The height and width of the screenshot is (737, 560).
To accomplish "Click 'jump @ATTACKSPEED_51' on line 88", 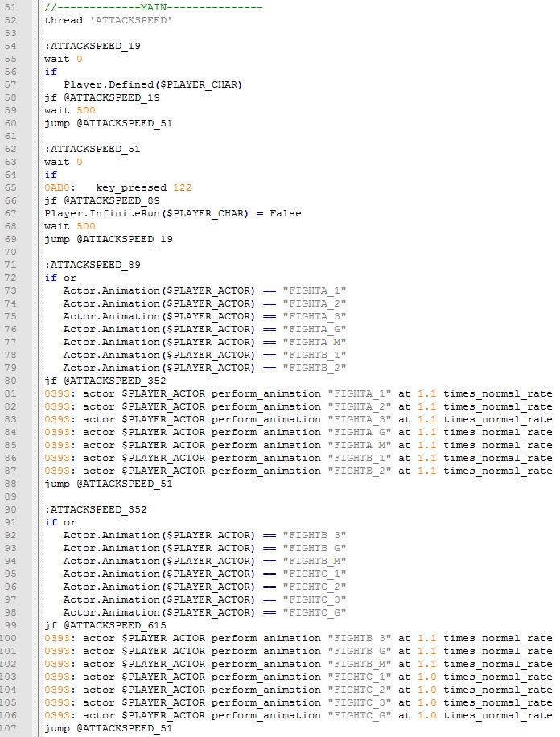I will 109,484.
